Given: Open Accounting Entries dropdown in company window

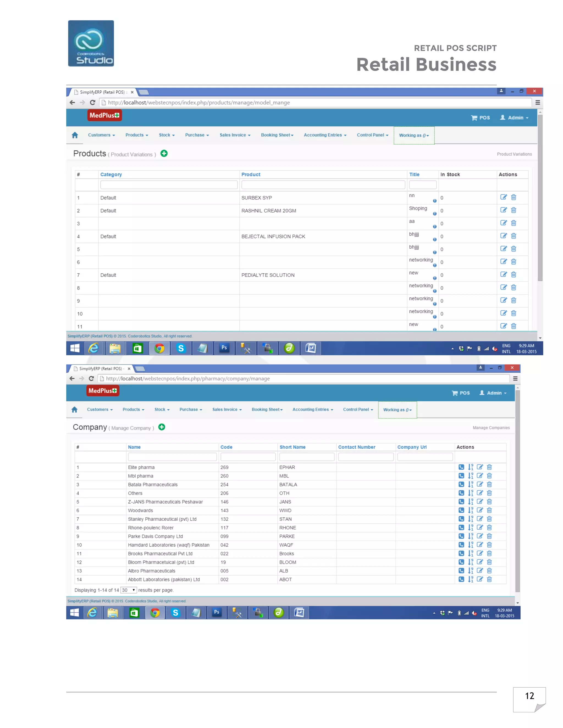Looking at the screenshot, I should [313, 409].
